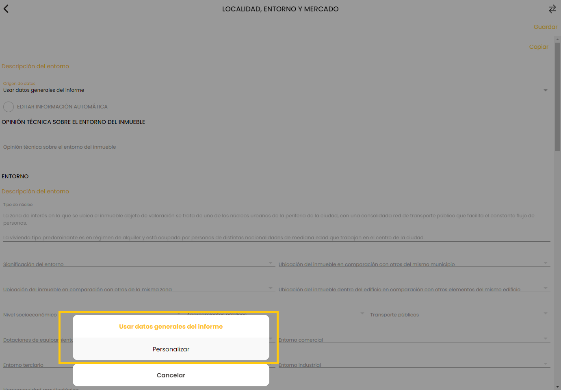Click the 'Nivel socioeconómico' field label

point(30,315)
